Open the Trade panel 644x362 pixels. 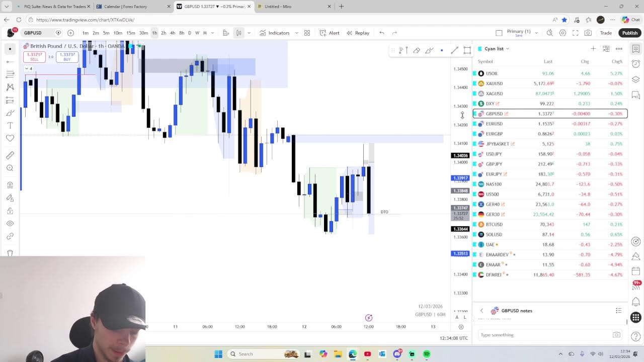tap(606, 33)
